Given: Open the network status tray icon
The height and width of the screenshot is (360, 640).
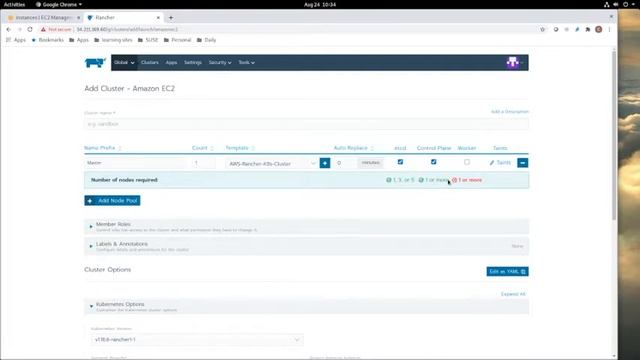Looking at the screenshot, I should [607, 4].
